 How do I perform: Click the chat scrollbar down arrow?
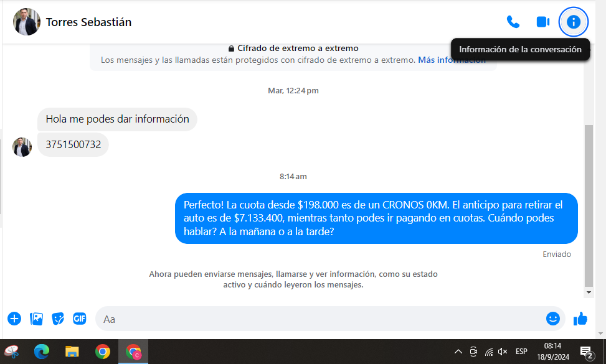pyautogui.click(x=589, y=292)
